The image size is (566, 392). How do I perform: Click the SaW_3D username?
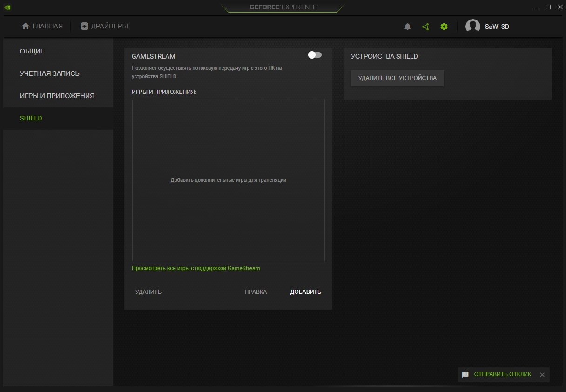[497, 27]
